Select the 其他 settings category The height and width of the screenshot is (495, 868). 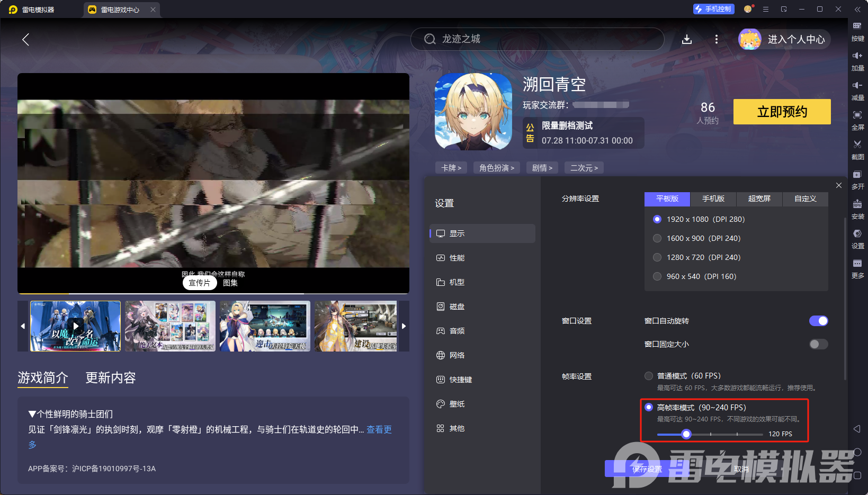[x=482, y=428]
